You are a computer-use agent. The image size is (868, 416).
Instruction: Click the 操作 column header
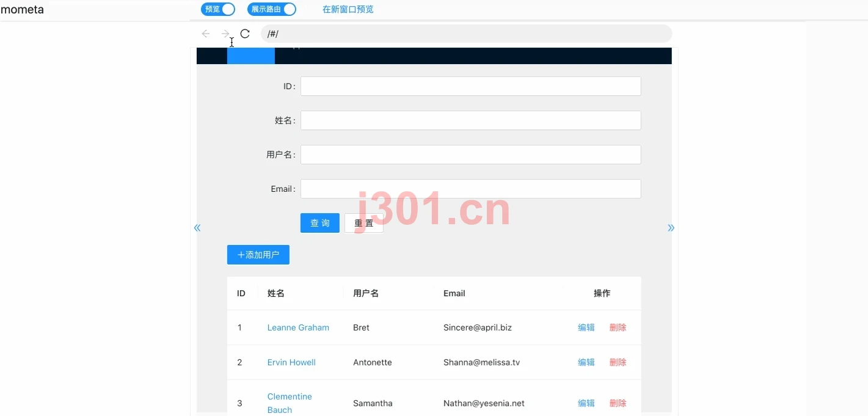pos(602,293)
